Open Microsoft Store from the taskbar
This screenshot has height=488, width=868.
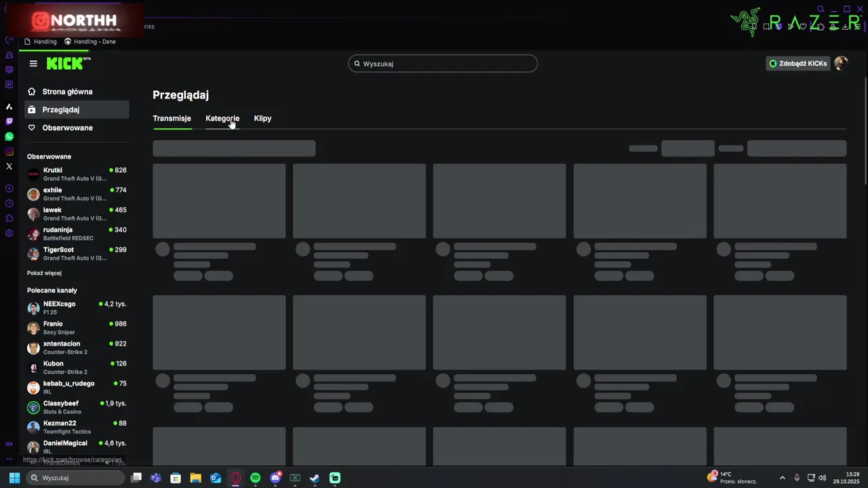[x=176, y=478]
